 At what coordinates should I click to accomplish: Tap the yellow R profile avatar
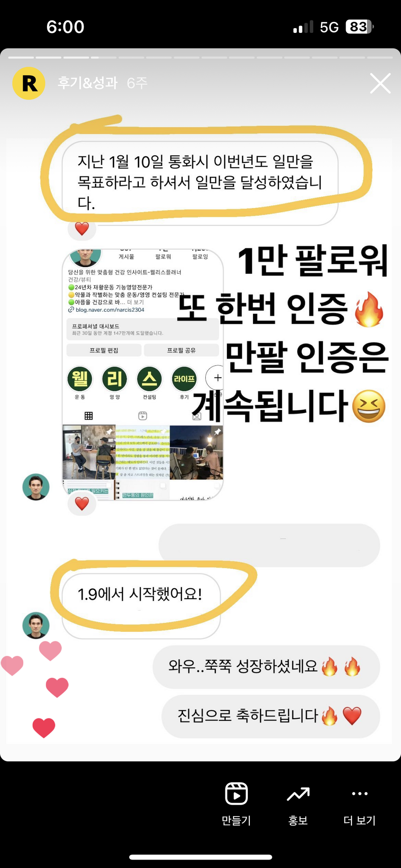tap(29, 83)
